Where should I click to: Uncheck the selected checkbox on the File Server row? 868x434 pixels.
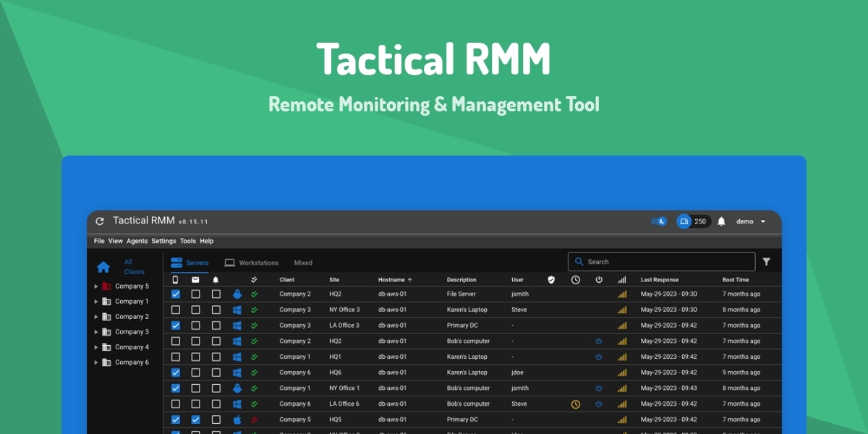coord(174,294)
